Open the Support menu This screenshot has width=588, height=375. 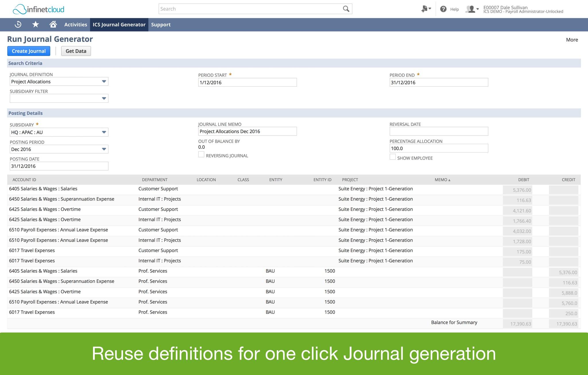pyautogui.click(x=161, y=25)
